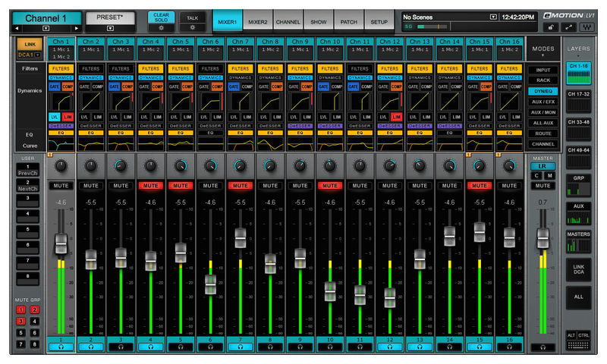Open the No Scenes dropdown
Image resolution: width=607 pixels, height=364 pixels.
tap(493, 17)
